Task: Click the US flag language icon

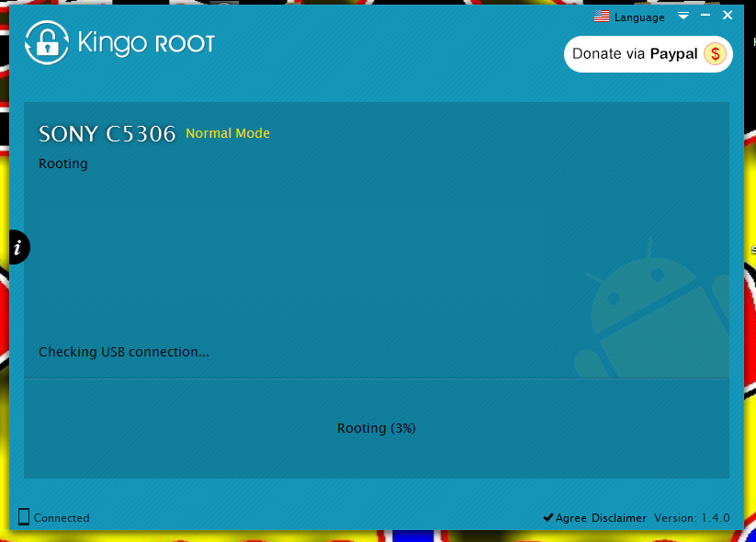Action: [602, 17]
